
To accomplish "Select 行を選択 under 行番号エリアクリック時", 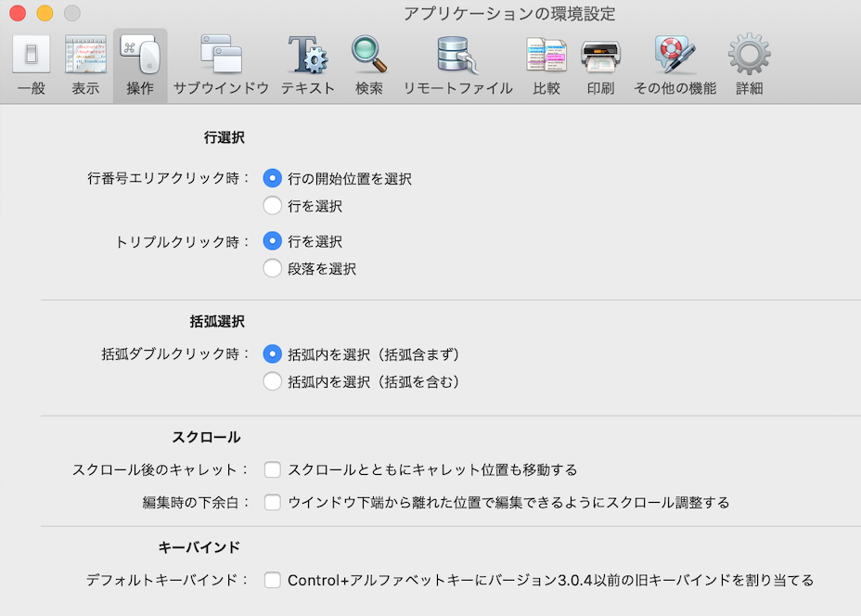I will (273, 206).
